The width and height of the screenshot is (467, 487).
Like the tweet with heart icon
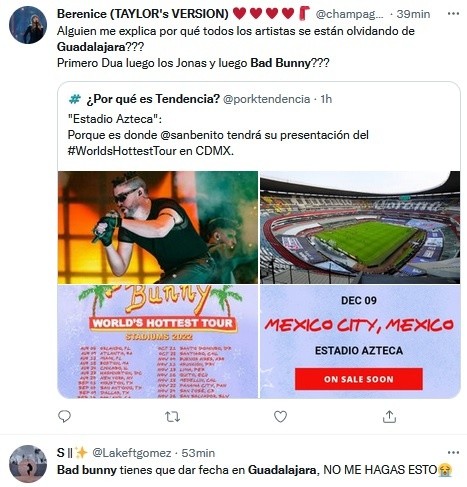point(280,417)
